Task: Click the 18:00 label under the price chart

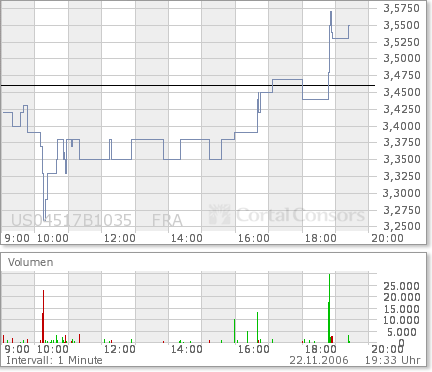Action: 321,238
